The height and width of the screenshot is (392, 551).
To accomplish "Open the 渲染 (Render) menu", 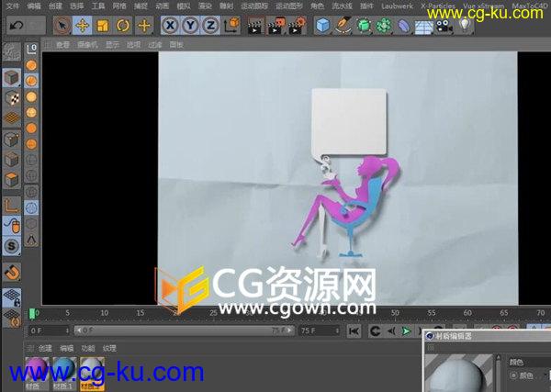I will coord(205,6).
